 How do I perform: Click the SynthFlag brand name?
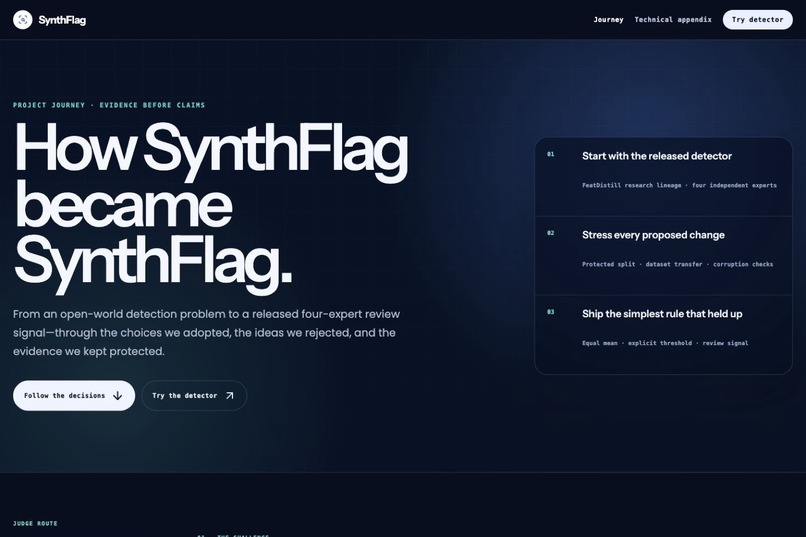(62, 20)
